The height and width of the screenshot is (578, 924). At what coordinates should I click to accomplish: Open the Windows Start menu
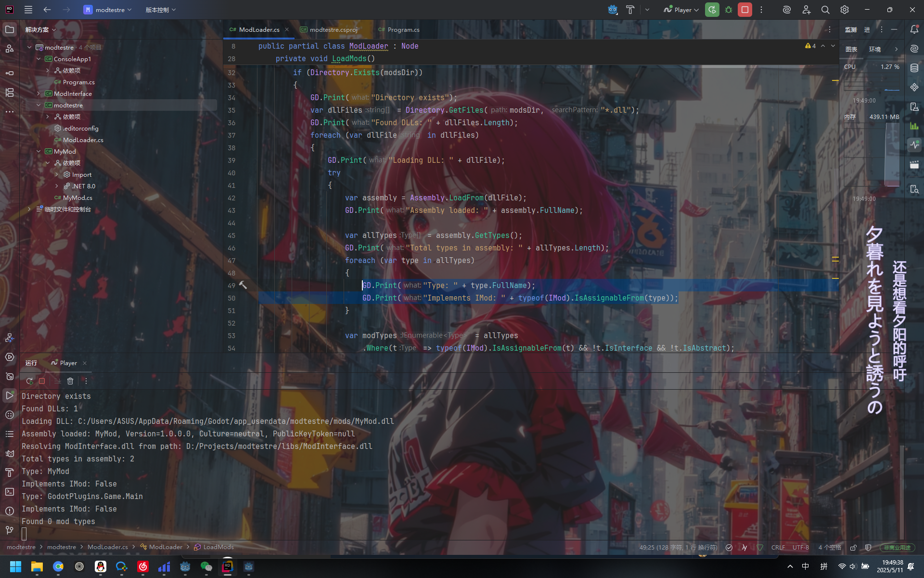tap(15, 567)
